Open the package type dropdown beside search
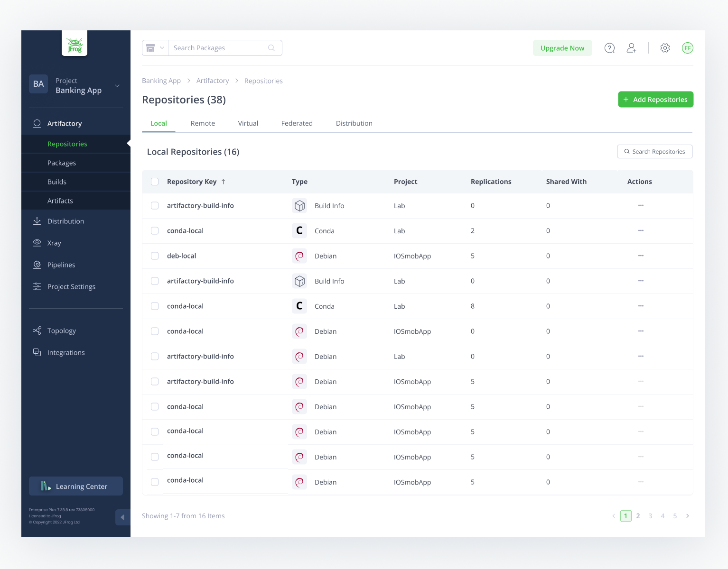Viewport: 728px width, 569px height. [x=155, y=48]
